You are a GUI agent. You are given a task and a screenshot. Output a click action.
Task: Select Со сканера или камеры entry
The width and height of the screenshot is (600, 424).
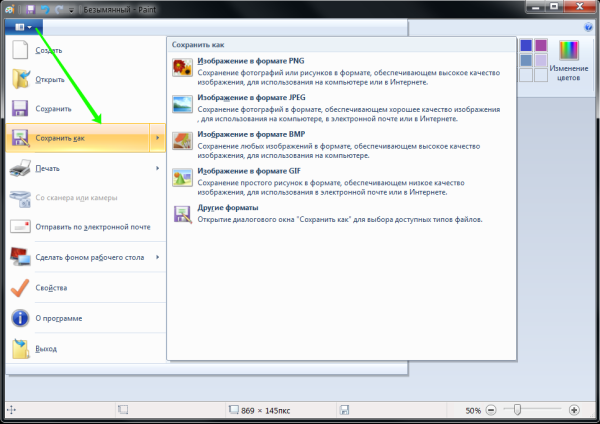(x=86, y=197)
